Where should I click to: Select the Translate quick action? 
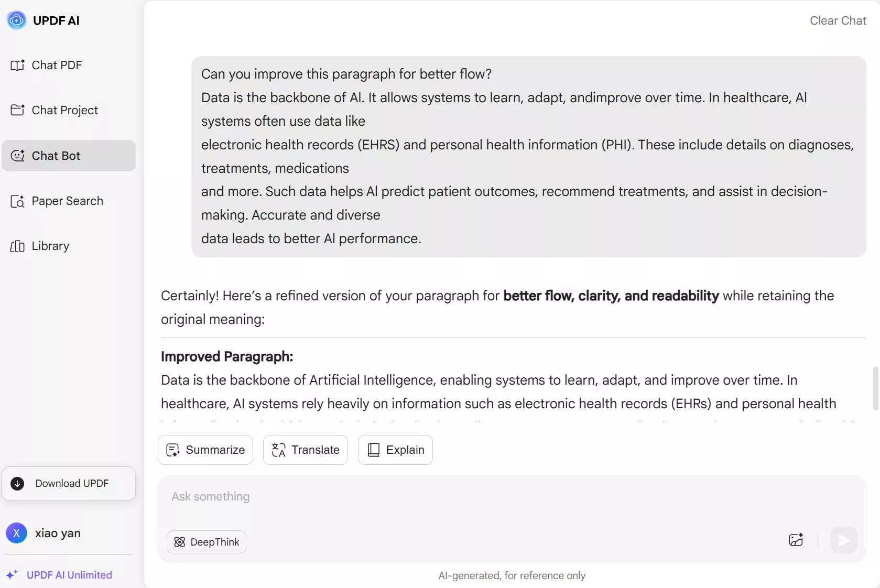pyautogui.click(x=305, y=450)
